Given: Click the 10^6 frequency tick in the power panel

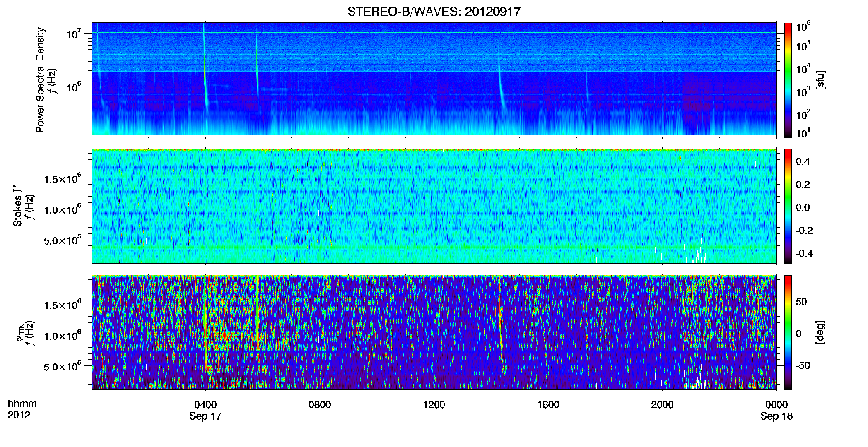Looking at the screenshot, I should 74,87.
